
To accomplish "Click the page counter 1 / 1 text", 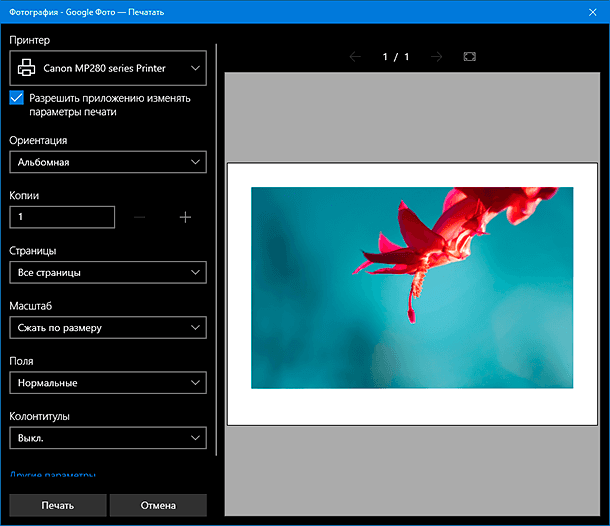I will tap(396, 57).
